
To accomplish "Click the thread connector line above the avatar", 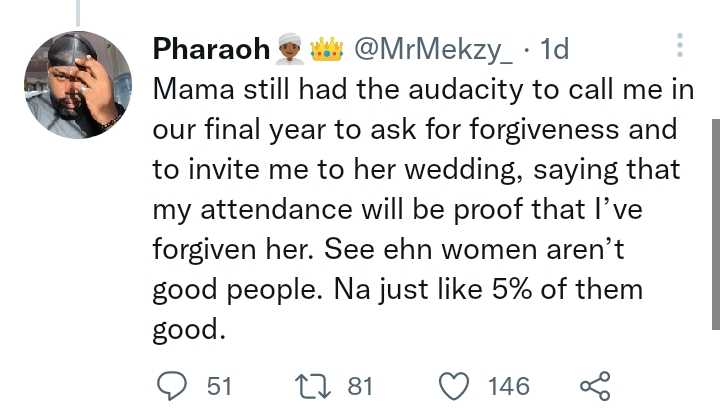I will [78, 12].
